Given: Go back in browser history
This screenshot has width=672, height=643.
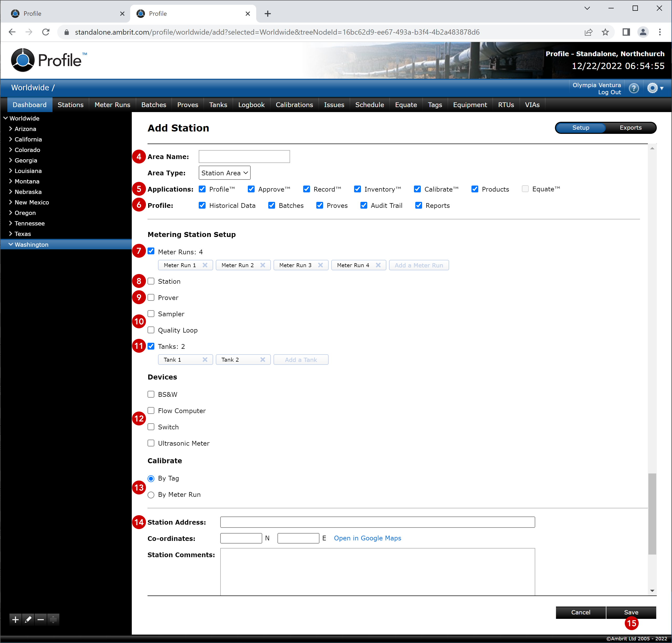Looking at the screenshot, I should 12,32.
